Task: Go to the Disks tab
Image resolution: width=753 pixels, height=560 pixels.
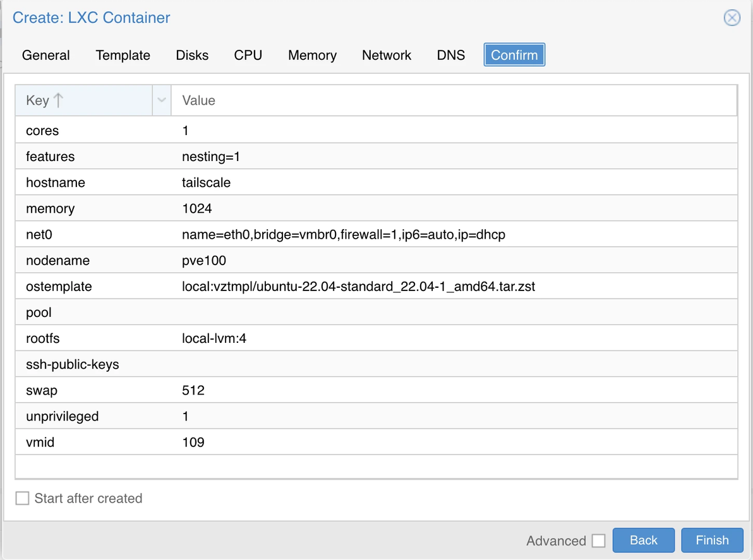Action: click(192, 55)
